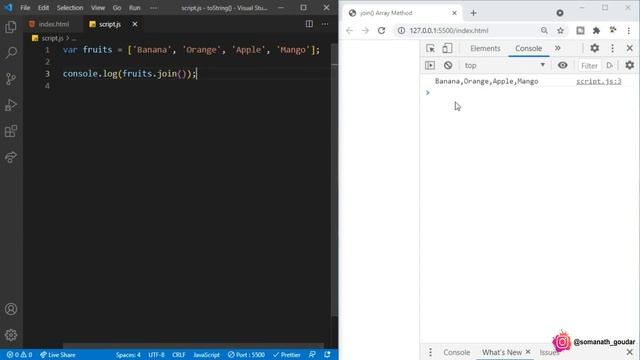The height and width of the screenshot is (360, 640).
Task: Go forward in Chrome
Action: click(365, 31)
